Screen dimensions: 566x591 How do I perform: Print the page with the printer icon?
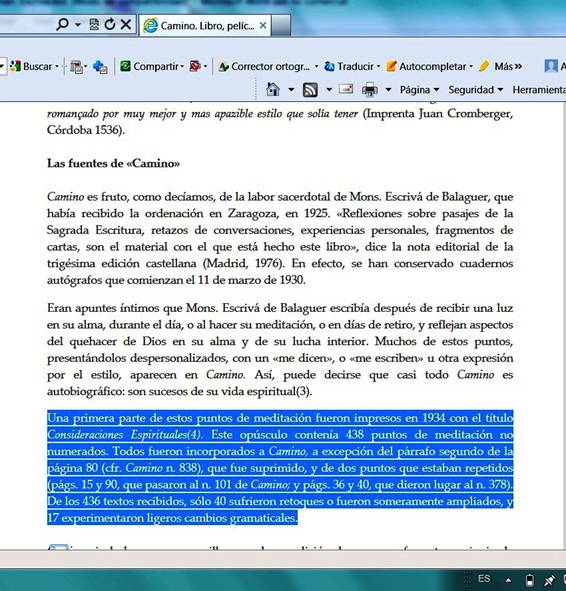tap(370, 90)
